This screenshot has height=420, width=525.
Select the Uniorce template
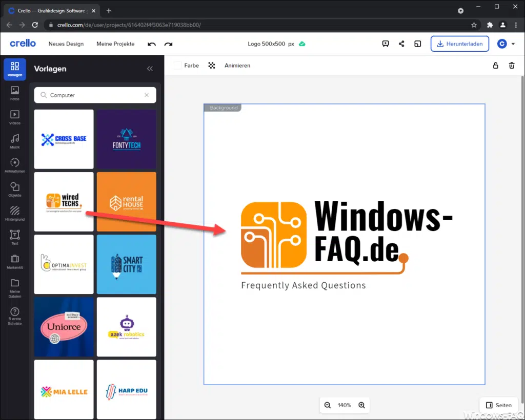64,327
